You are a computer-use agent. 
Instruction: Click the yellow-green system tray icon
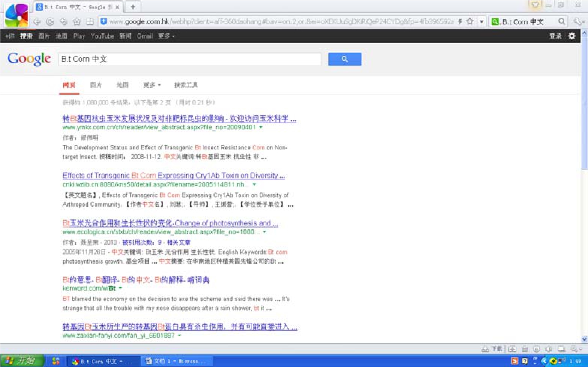coord(553,361)
